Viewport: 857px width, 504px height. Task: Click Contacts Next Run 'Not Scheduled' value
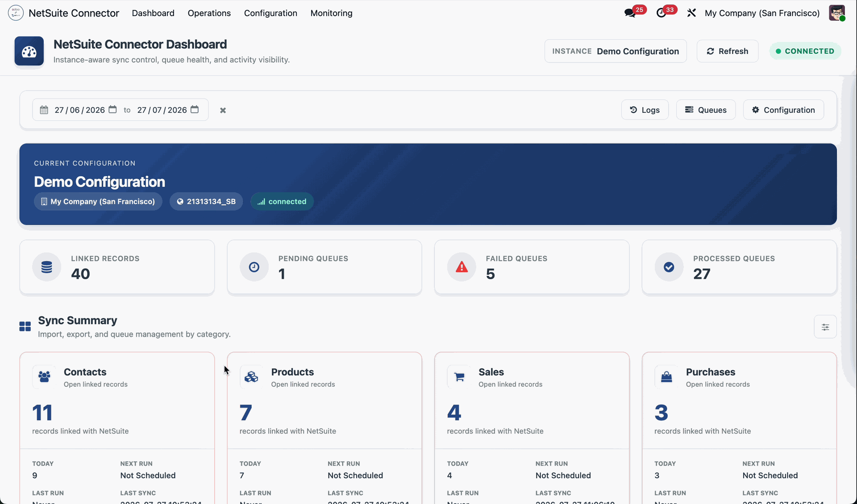(x=148, y=475)
